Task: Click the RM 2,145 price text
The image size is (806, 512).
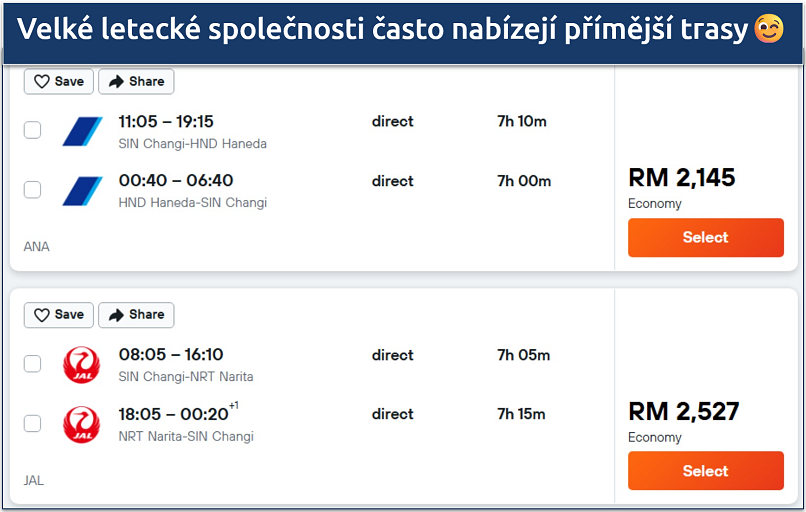Action: tap(681, 178)
